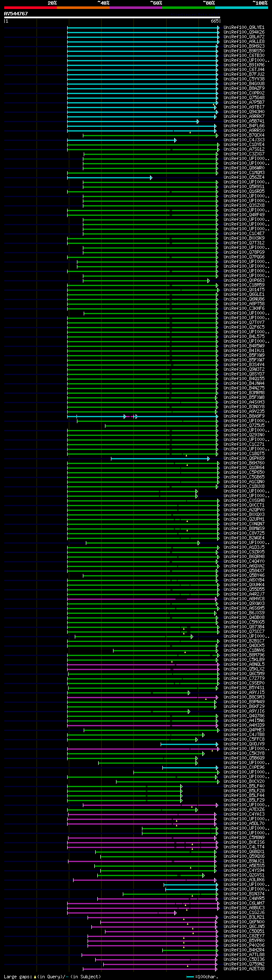Select hit label UniRef100_B7QCK4
The width and height of the screenshot is (272, 980).
pos(244,135)
